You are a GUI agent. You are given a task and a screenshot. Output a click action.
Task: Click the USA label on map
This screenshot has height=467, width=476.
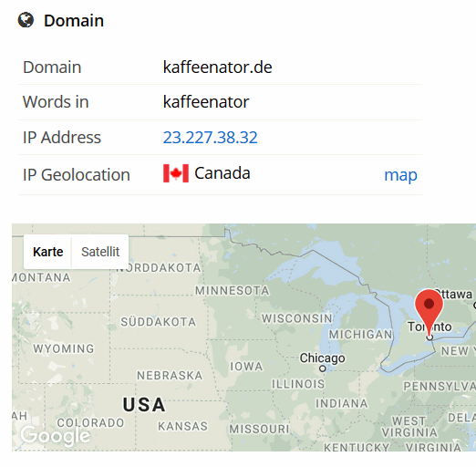point(144,405)
